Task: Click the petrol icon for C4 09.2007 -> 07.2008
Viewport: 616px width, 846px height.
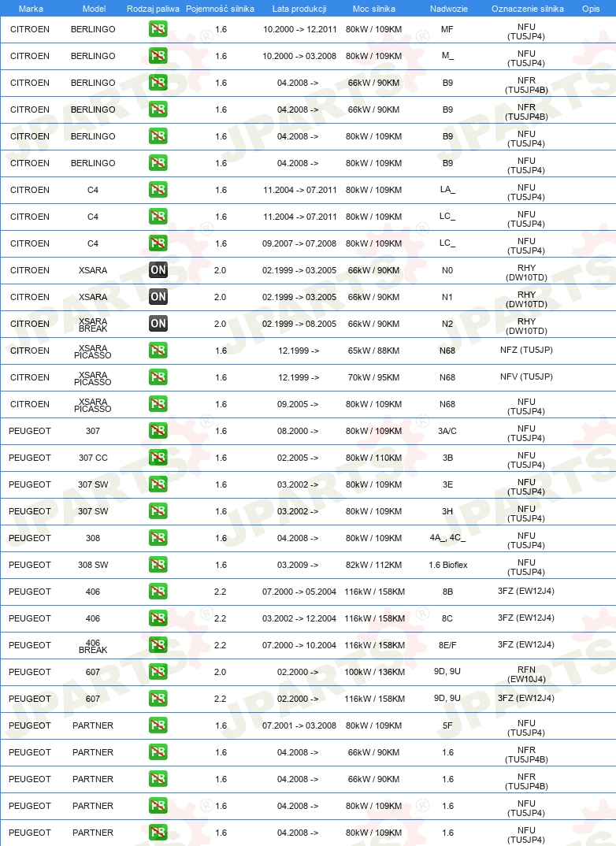Action: point(158,243)
